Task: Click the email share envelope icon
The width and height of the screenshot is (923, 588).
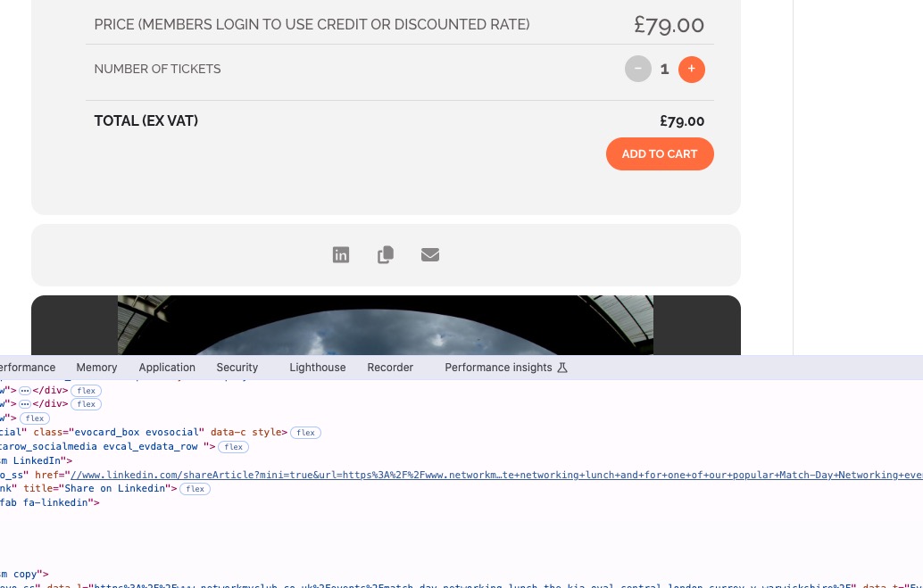Action: click(430, 255)
